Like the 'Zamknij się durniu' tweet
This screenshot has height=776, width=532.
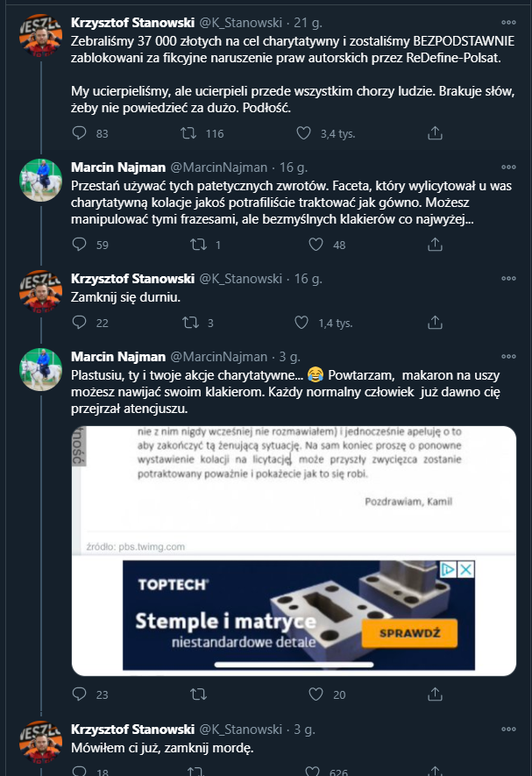pyautogui.click(x=303, y=323)
